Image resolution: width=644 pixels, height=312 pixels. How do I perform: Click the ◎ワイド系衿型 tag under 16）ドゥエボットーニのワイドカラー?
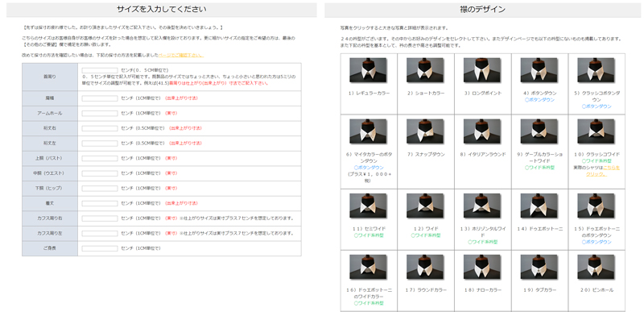point(368,303)
